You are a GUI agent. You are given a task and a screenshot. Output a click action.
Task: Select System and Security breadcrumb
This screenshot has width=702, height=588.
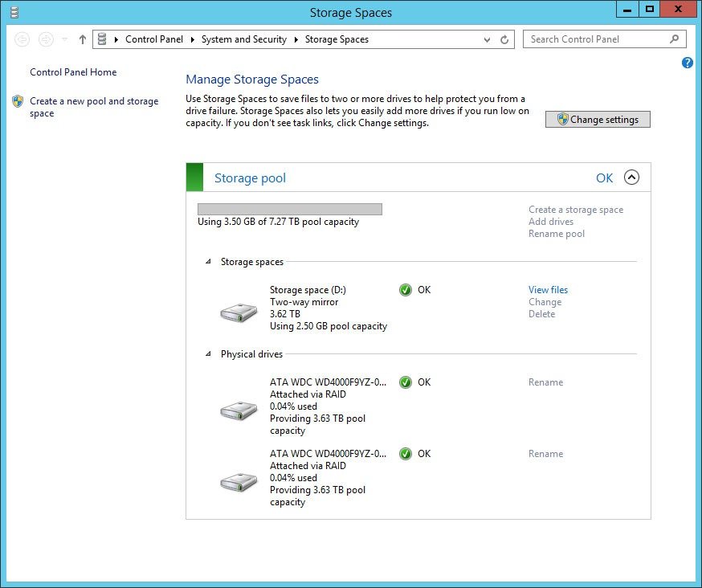click(x=244, y=39)
